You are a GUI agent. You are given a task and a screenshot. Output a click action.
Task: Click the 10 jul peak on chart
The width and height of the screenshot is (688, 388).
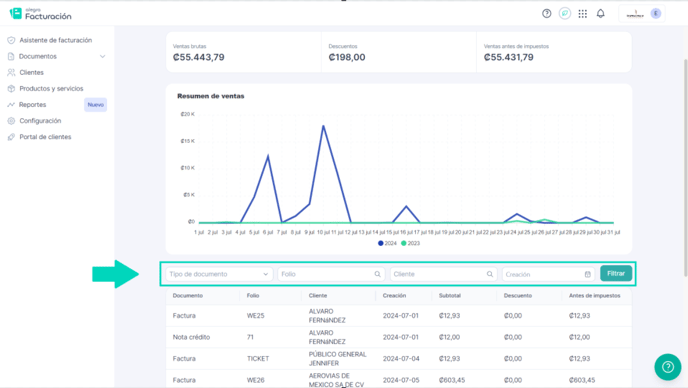click(323, 126)
